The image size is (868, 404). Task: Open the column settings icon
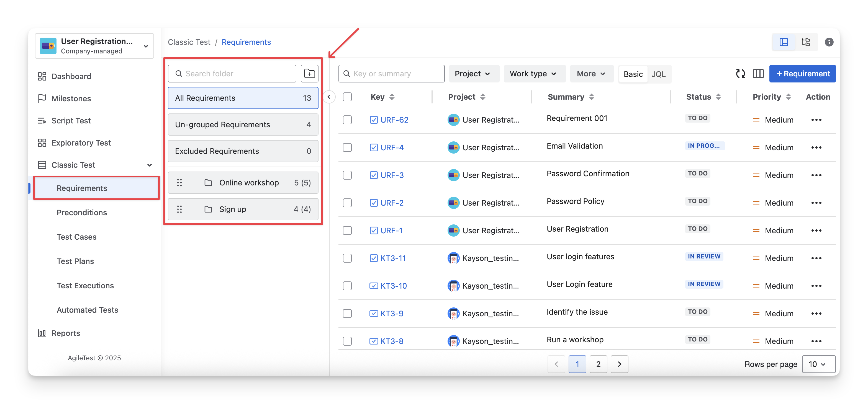(758, 73)
